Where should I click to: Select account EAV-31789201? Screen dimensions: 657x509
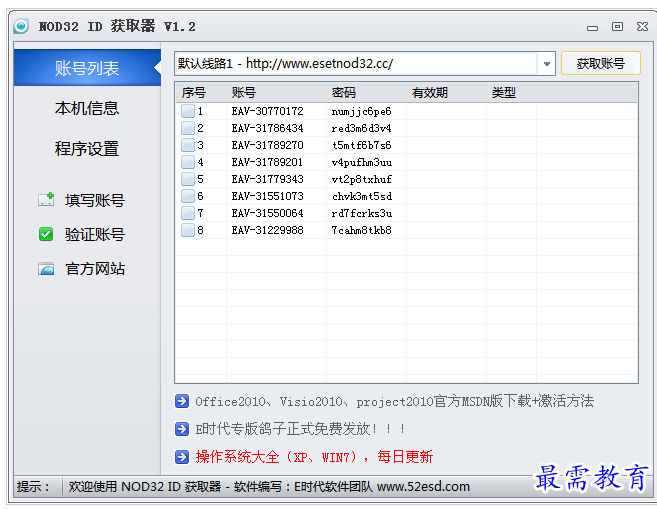click(x=267, y=162)
